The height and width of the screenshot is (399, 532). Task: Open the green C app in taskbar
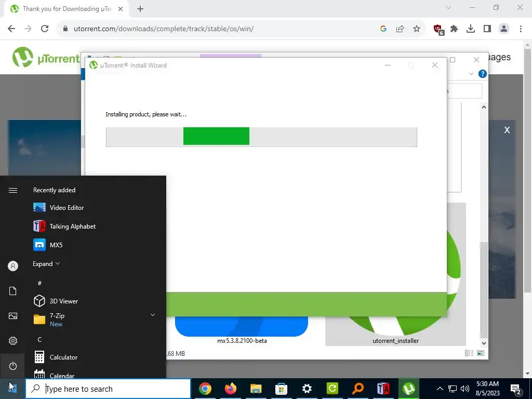pos(332,389)
